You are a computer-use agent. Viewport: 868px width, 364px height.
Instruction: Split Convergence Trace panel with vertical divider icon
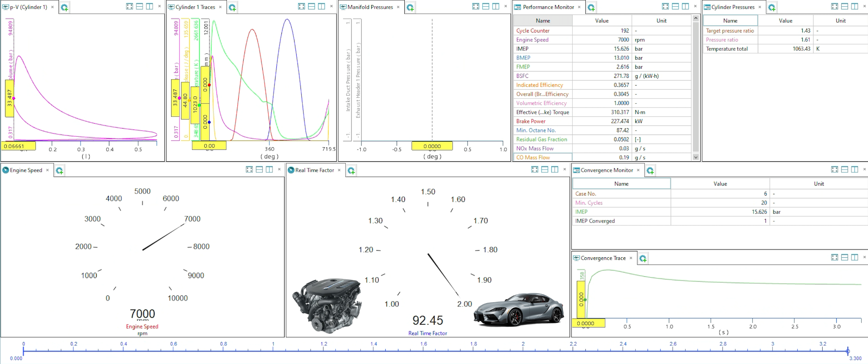point(854,257)
